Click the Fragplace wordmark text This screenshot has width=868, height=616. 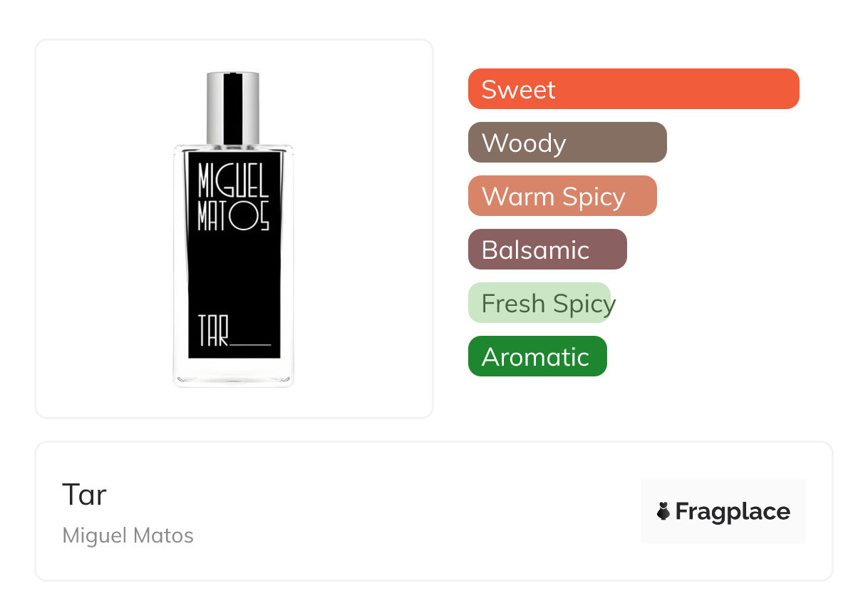(733, 511)
